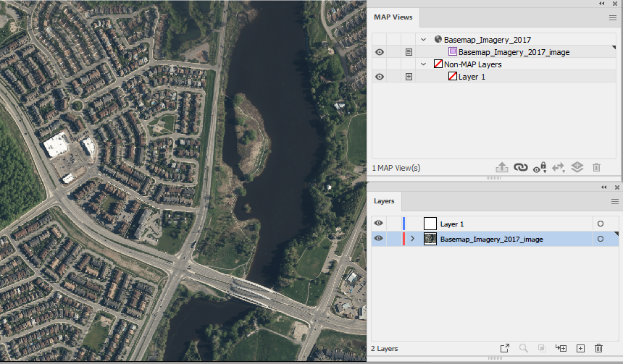Create new sublayer in Layers panel
Image resolution: width=623 pixels, height=364 pixels.
(561, 348)
